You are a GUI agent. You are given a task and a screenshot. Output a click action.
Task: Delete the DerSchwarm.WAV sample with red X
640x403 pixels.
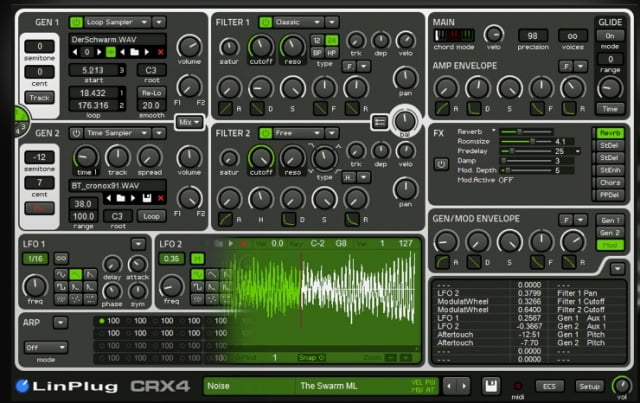pos(161,52)
